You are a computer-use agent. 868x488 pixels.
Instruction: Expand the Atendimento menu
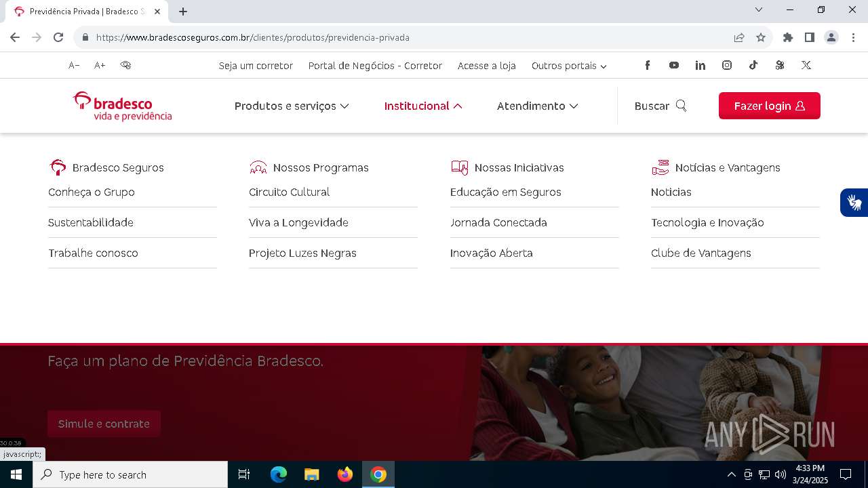click(538, 106)
